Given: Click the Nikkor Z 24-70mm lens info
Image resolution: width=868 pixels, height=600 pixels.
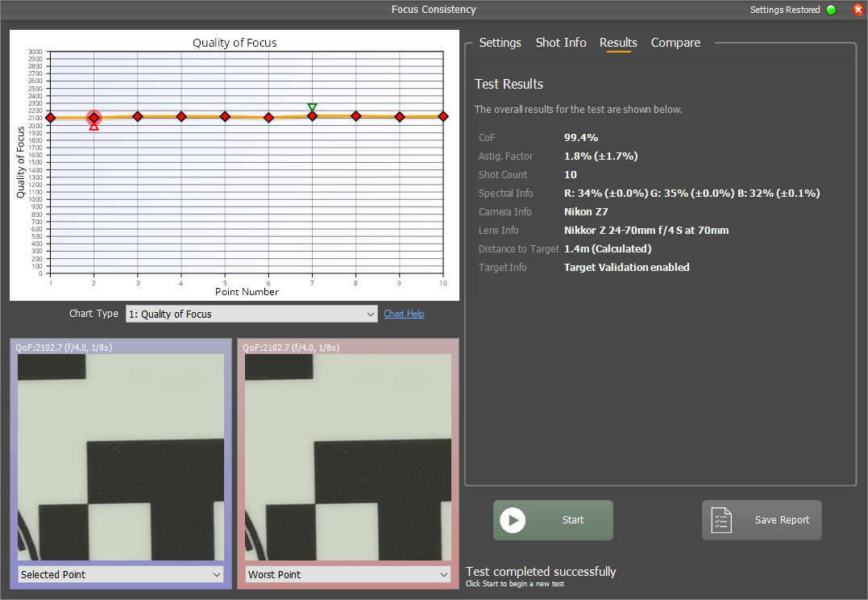Looking at the screenshot, I should [x=646, y=231].
